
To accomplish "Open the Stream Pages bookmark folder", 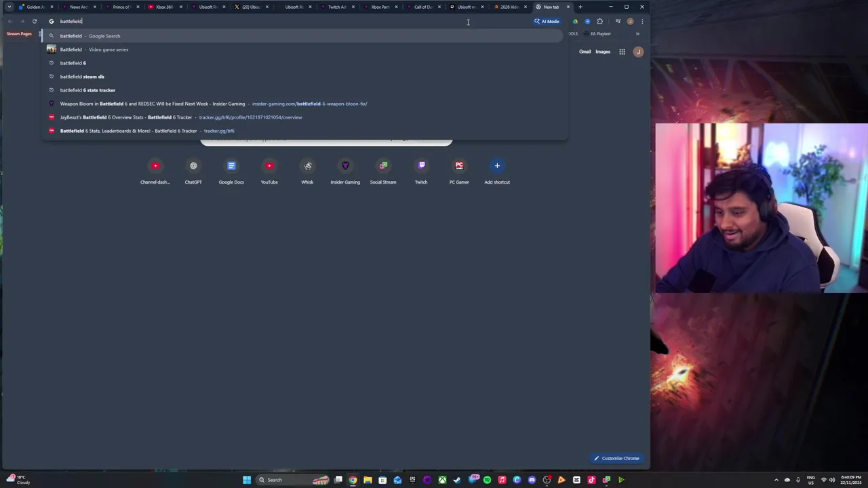I will (x=19, y=34).
